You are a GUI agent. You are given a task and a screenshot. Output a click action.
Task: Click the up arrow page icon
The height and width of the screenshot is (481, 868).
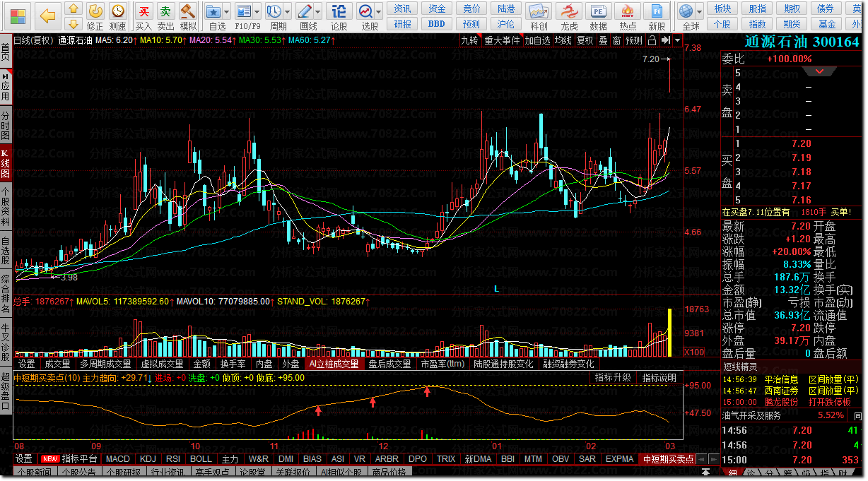pyautogui.click(x=73, y=9)
